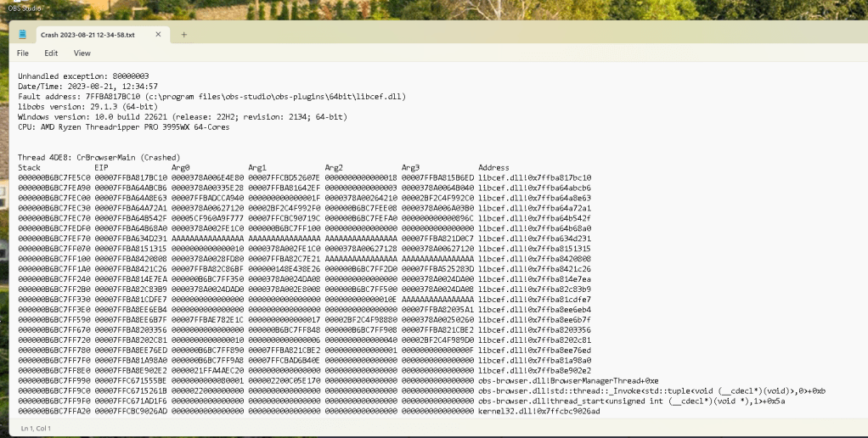Click the 'Date/Time: 2023-08-21, 12:34:57' line
Image resolution: width=868 pixels, height=438 pixels.
[x=88, y=87]
